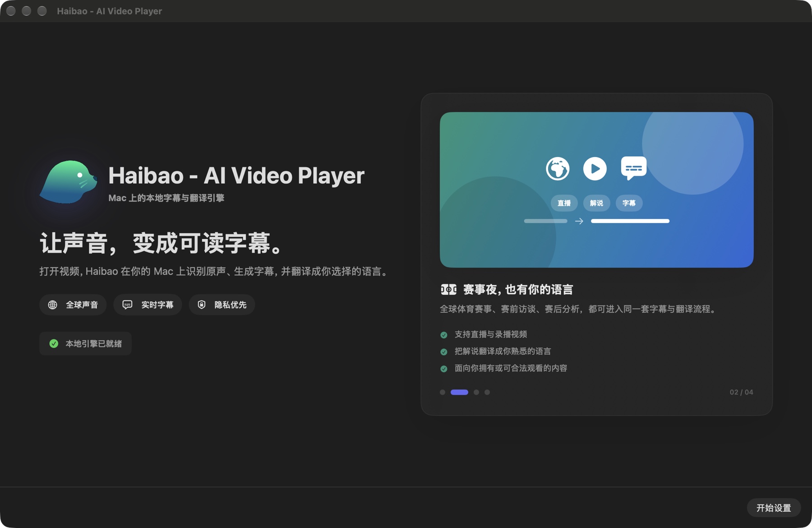The height and width of the screenshot is (528, 812).
Task: Click the 全球声音 label
Action: [82, 305]
